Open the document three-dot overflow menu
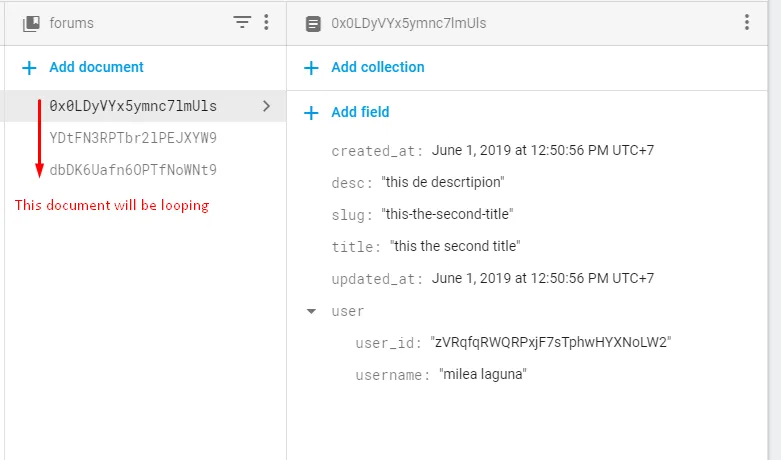781x460 pixels. tap(747, 22)
